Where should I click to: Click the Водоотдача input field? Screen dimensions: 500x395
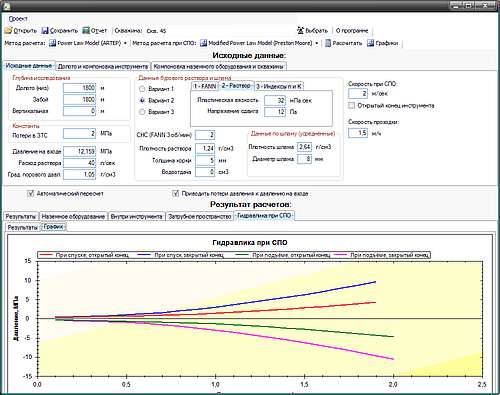pos(205,172)
